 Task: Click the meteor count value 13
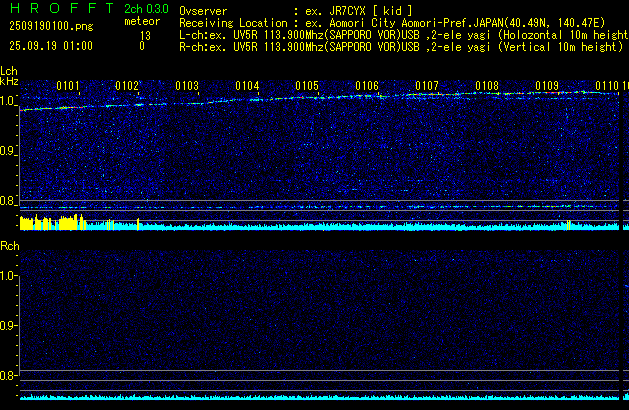pos(145,34)
